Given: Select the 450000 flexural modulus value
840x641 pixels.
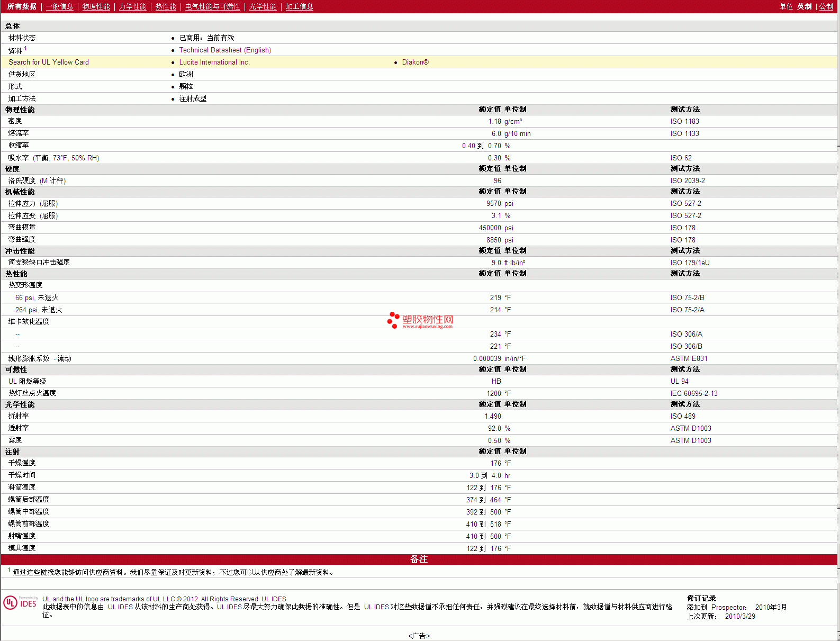Looking at the screenshot, I should (x=490, y=228).
